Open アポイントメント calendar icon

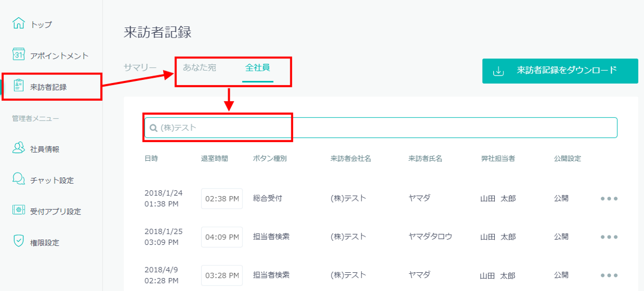click(19, 55)
